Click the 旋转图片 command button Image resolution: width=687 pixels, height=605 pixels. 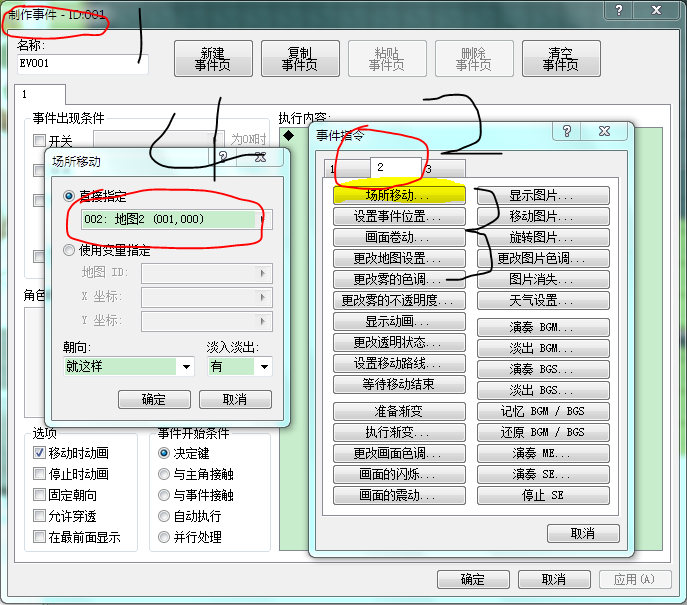click(543, 237)
